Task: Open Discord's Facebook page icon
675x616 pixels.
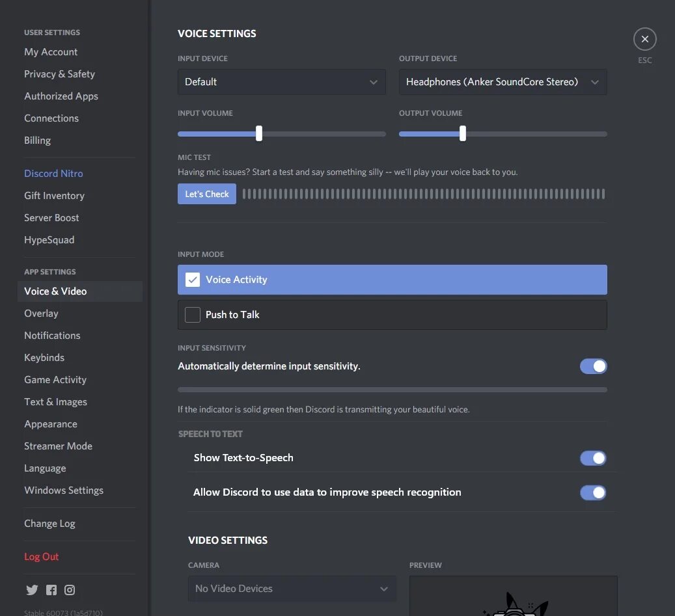Action: tap(51, 590)
